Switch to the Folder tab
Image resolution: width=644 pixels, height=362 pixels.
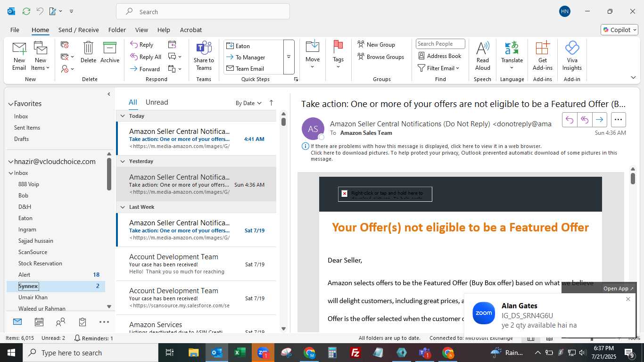(117, 30)
